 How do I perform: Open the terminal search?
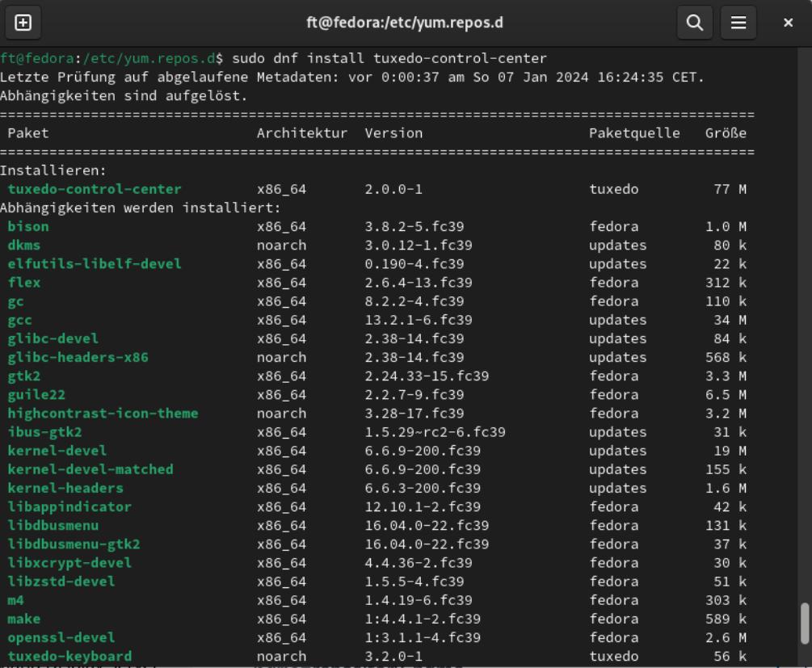(x=695, y=23)
